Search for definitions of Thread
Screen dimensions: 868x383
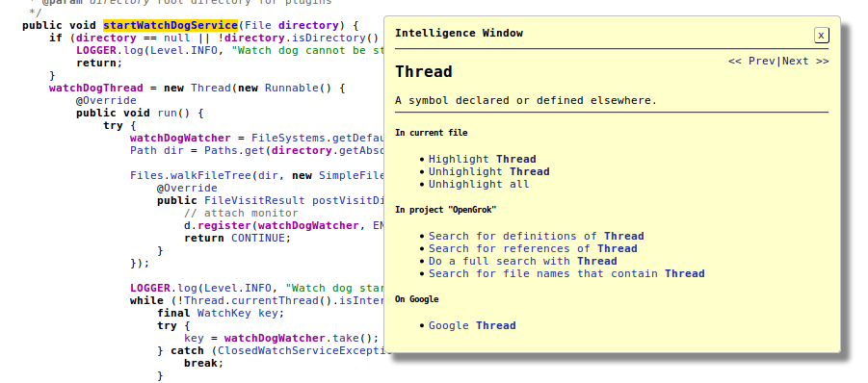(537, 236)
